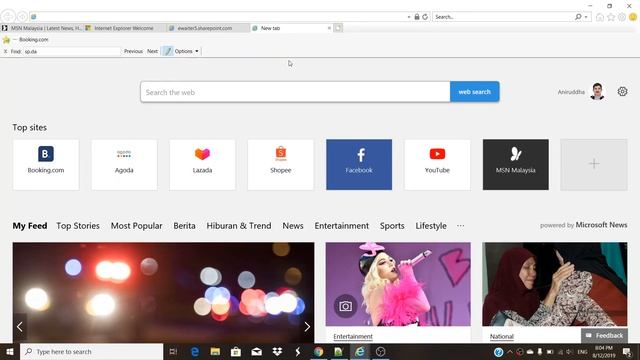Open File Explorer from the taskbar
640x360 pixels.
click(215, 351)
